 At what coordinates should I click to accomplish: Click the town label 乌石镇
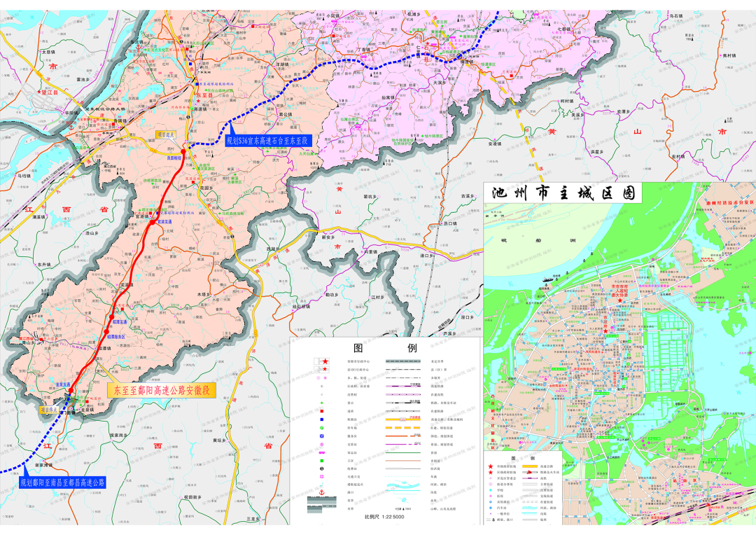[x=676, y=16]
